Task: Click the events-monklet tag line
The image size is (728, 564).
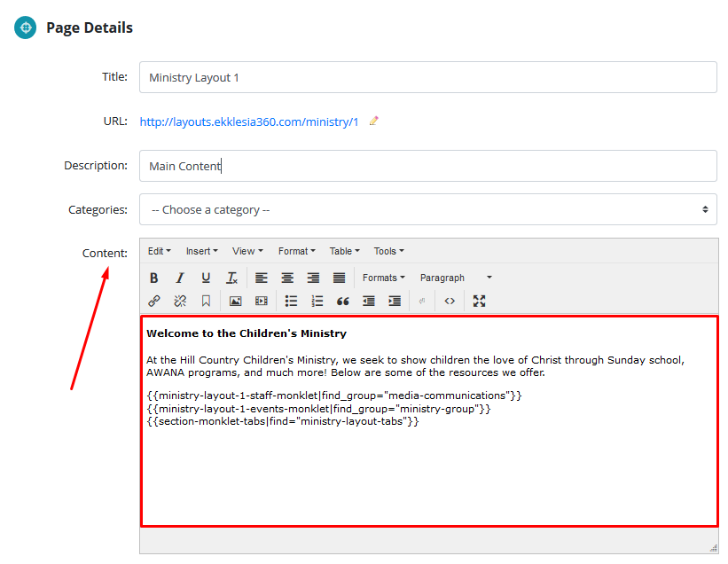Action: point(318,409)
